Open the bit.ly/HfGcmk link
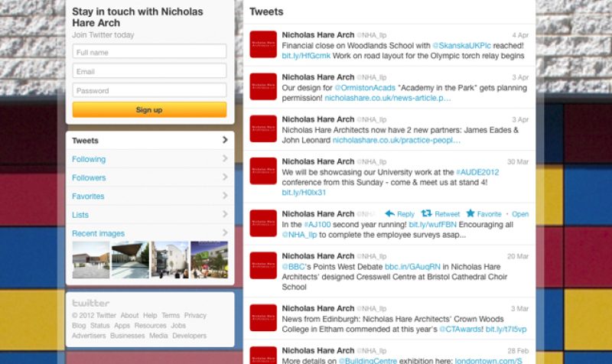The image size is (612, 364). [x=306, y=56]
